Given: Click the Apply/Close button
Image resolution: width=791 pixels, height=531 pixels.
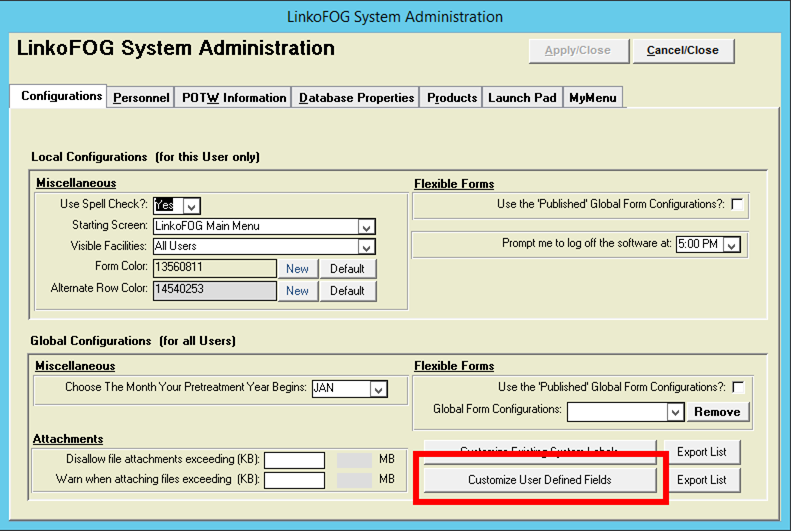Looking at the screenshot, I should 578,51.
